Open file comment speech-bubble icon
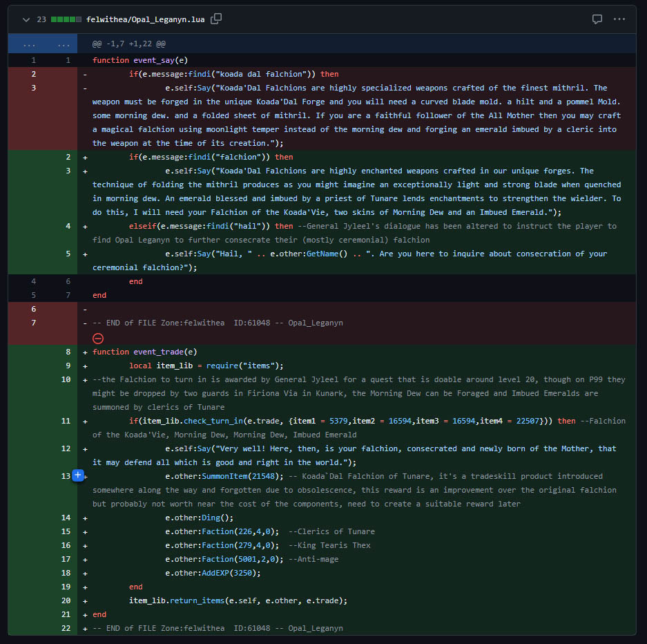The height and width of the screenshot is (644, 647). 597,19
